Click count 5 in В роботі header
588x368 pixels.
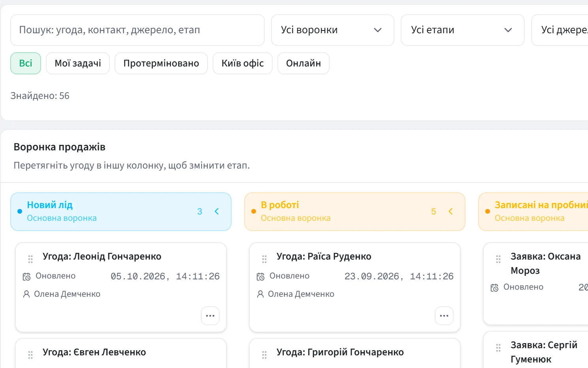tap(433, 212)
